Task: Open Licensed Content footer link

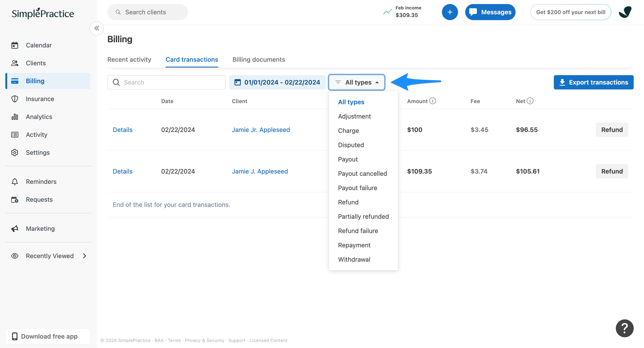Action: [268, 340]
